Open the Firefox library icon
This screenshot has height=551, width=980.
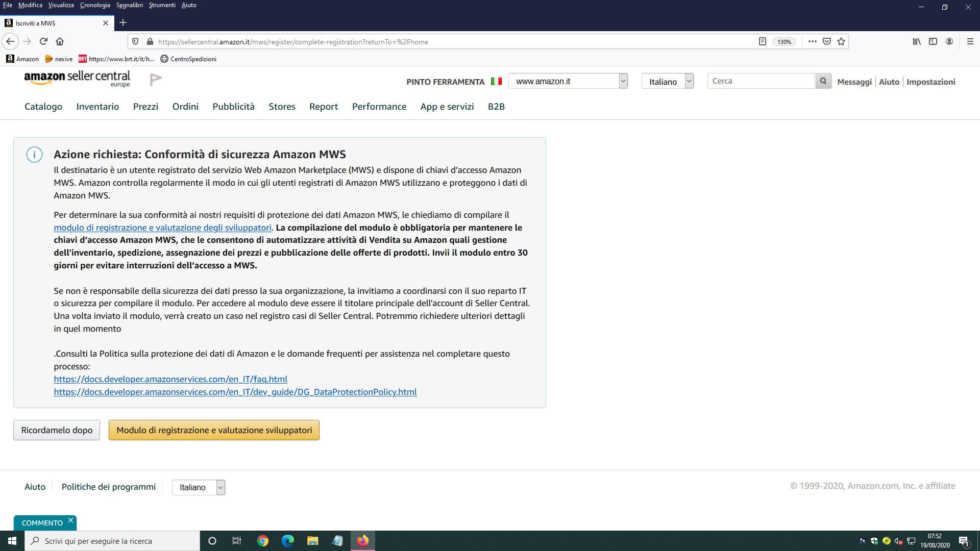coord(917,42)
